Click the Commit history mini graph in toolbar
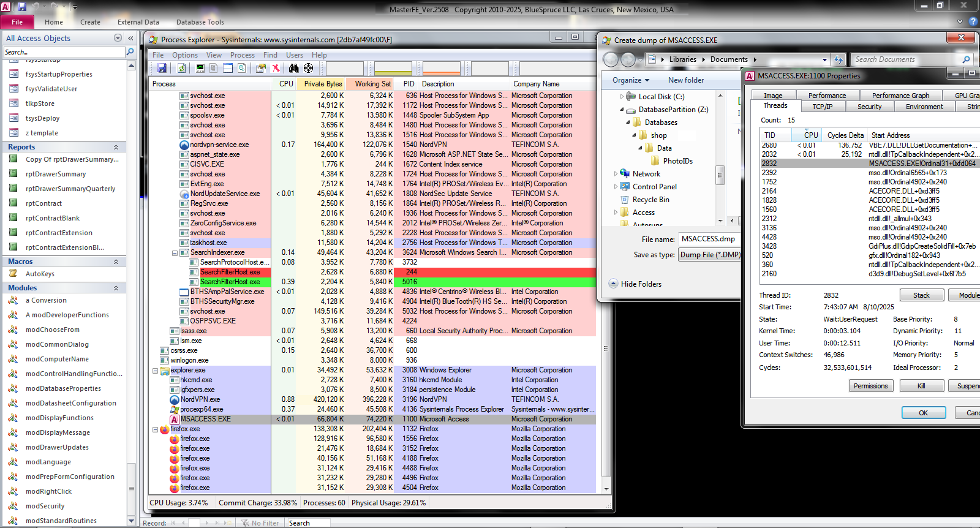980x528 pixels. pos(393,68)
